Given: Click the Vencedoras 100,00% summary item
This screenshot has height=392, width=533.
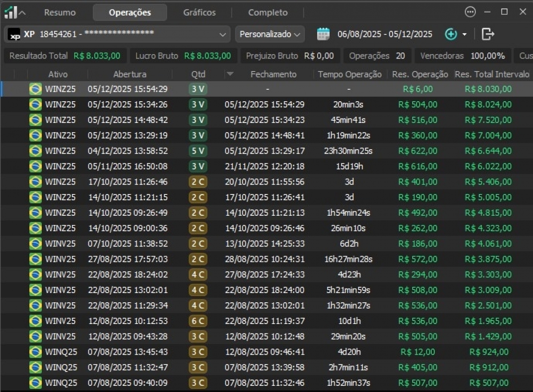Looking at the screenshot, I should (x=463, y=56).
